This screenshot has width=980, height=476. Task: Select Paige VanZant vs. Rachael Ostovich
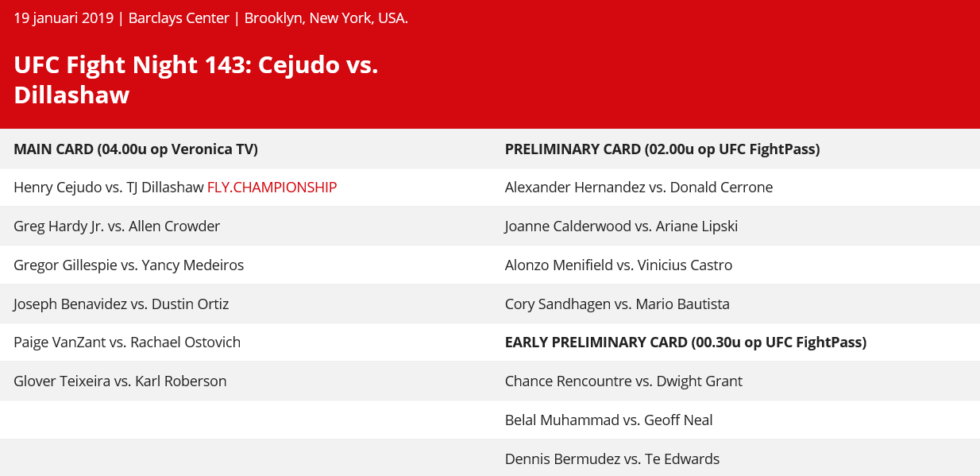127,342
